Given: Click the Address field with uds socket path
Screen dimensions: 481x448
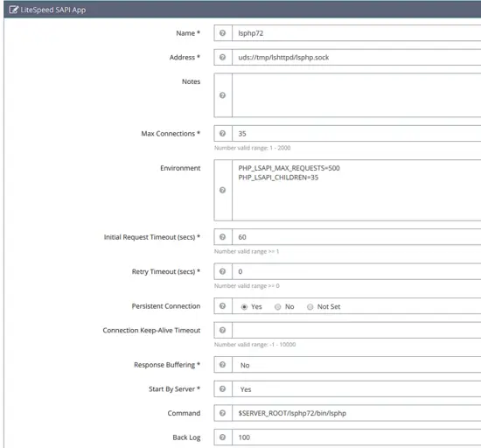Looking at the screenshot, I should point(357,57).
